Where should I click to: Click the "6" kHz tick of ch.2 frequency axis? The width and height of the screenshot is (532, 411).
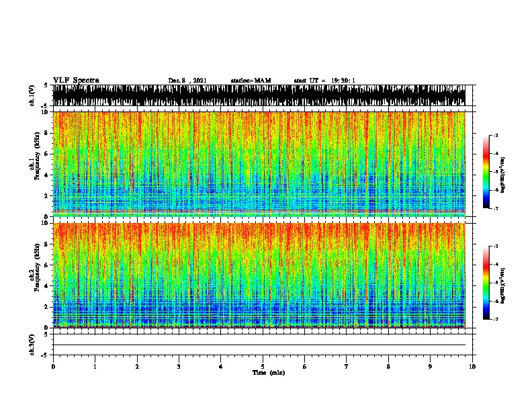click(47, 265)
